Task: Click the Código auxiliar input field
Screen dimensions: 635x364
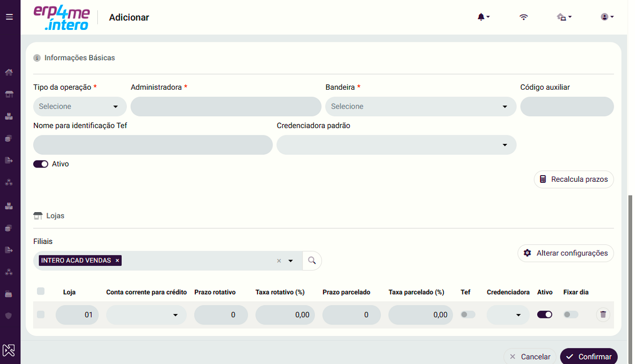Action: (567, 106)
